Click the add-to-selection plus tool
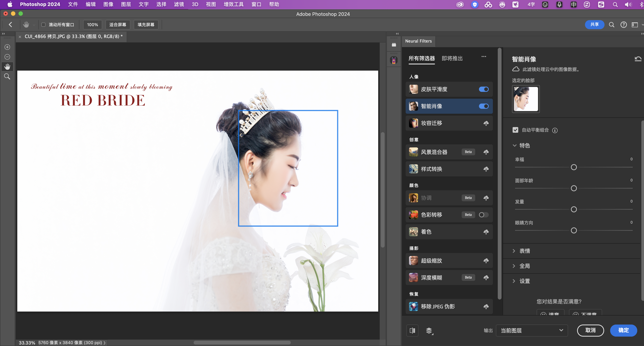 pos(7,47)
